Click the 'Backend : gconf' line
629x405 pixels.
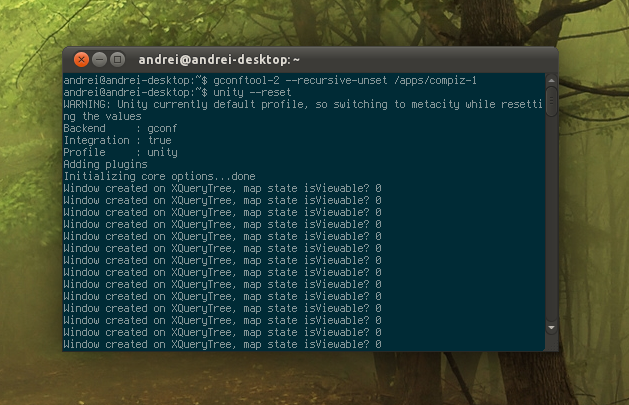pyautogui.click(x=120, y=129)
